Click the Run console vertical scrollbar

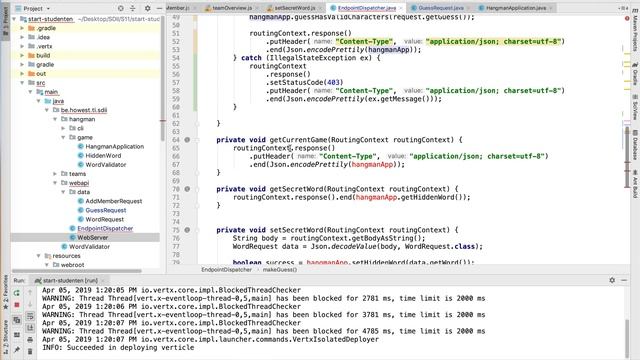point(627,338)
